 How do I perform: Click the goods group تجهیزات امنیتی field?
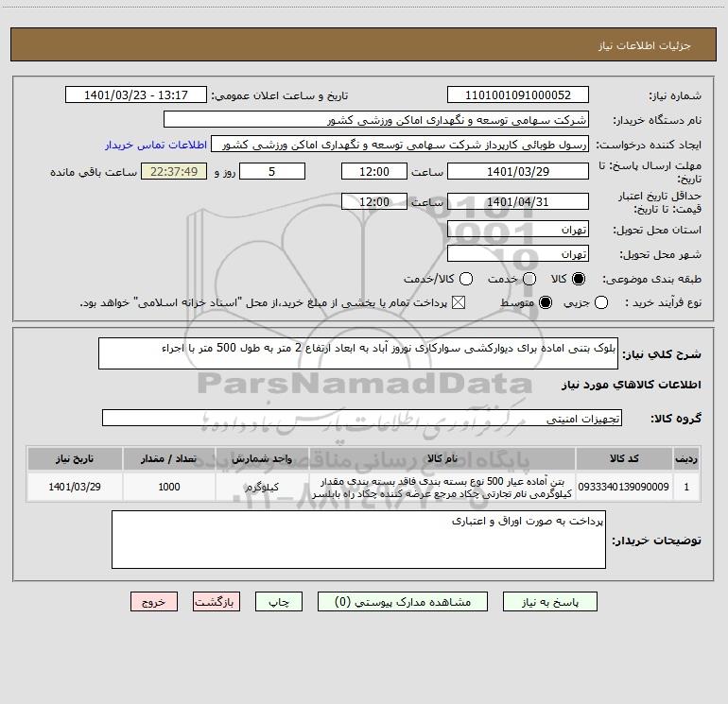[x=362, y=418]
